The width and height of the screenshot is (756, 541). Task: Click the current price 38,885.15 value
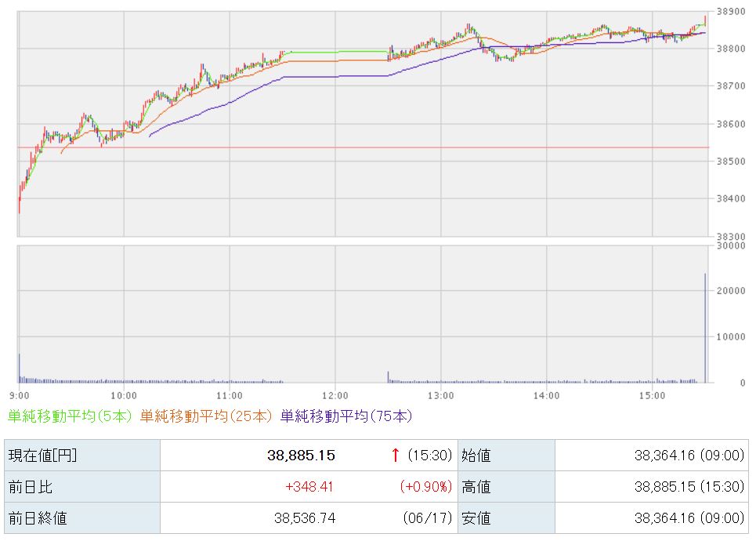(x=302, y=455)
